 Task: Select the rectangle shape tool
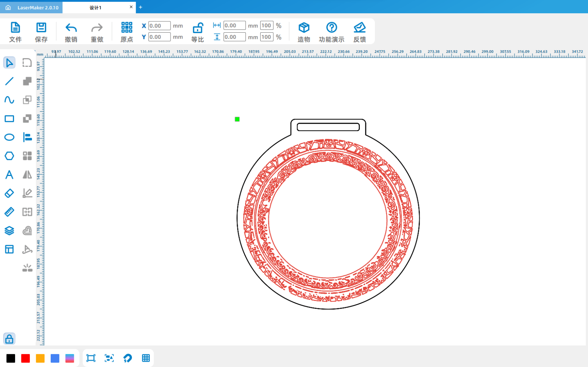pos(9,119)
